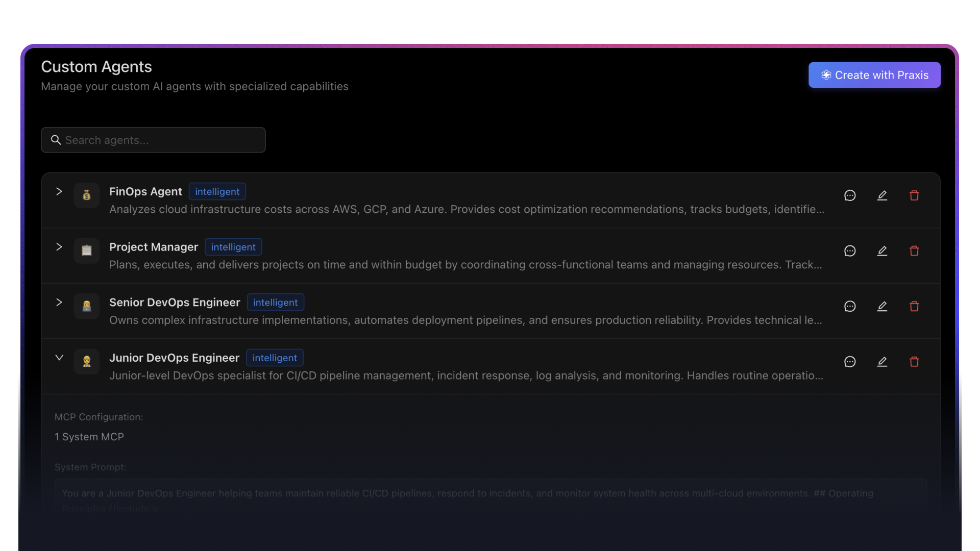The width and height of the screenshot is (980, 551).
Task: Collapse the Junior DevOps Engineer details
Action: point(59,357)
